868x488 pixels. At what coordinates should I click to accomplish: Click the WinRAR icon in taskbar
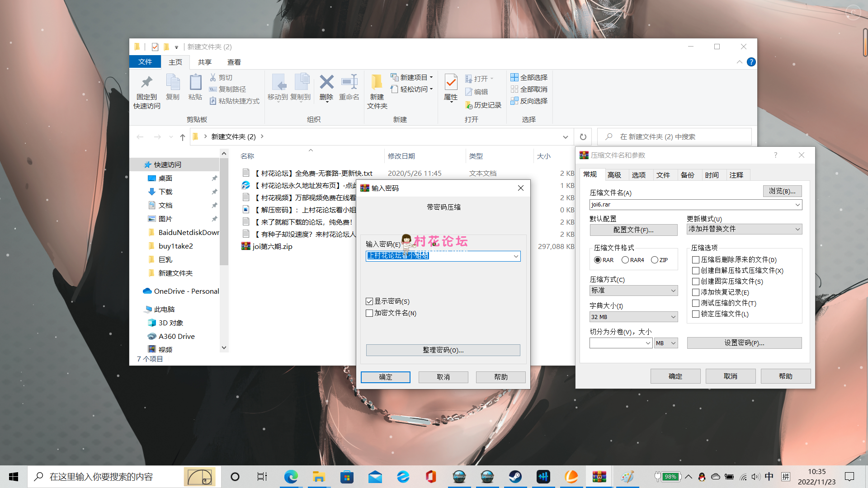[x=599, y=477]
